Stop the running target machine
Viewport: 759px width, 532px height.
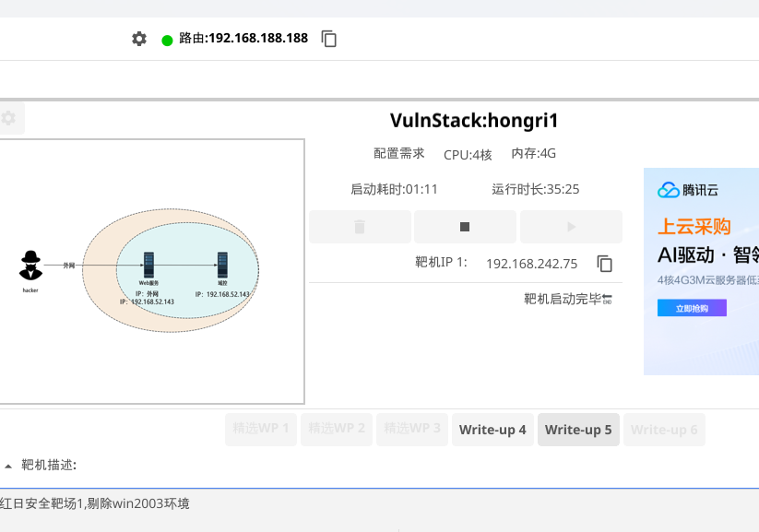pos(465,227)
